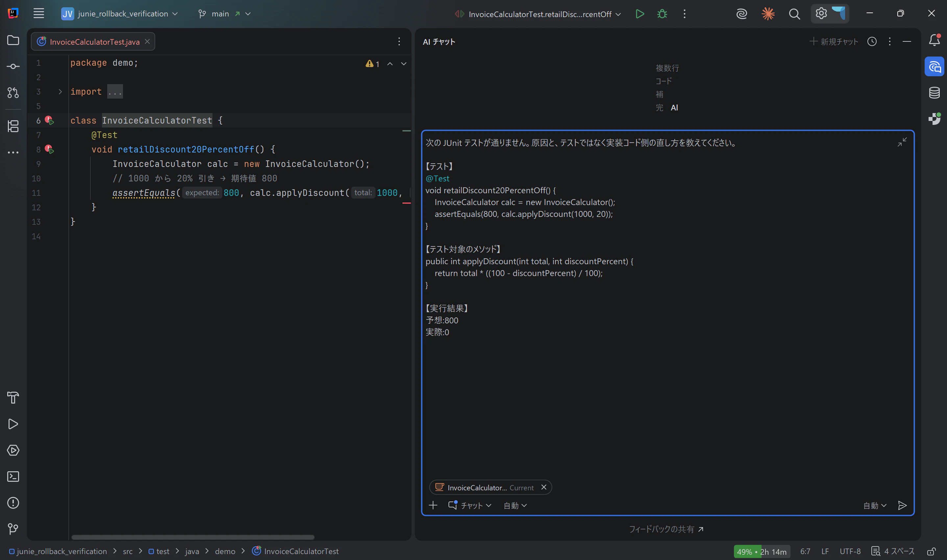This screenshot has width=947, height=560.
Task: Open the Database tool window
Action: 934,92
